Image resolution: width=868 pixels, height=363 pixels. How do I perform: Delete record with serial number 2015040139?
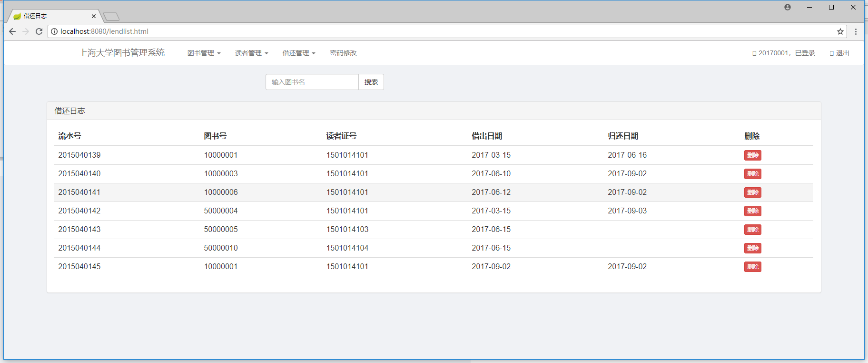(x=752, y=155)
